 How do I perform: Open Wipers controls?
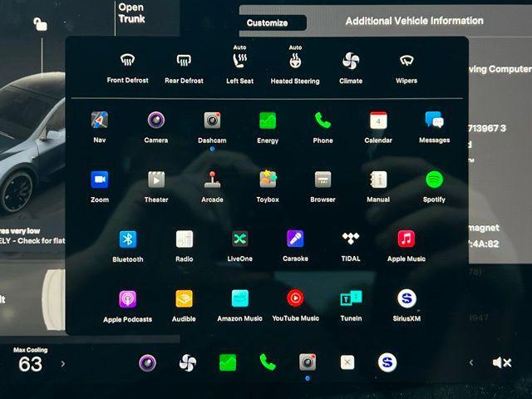(x=406, y=61)
